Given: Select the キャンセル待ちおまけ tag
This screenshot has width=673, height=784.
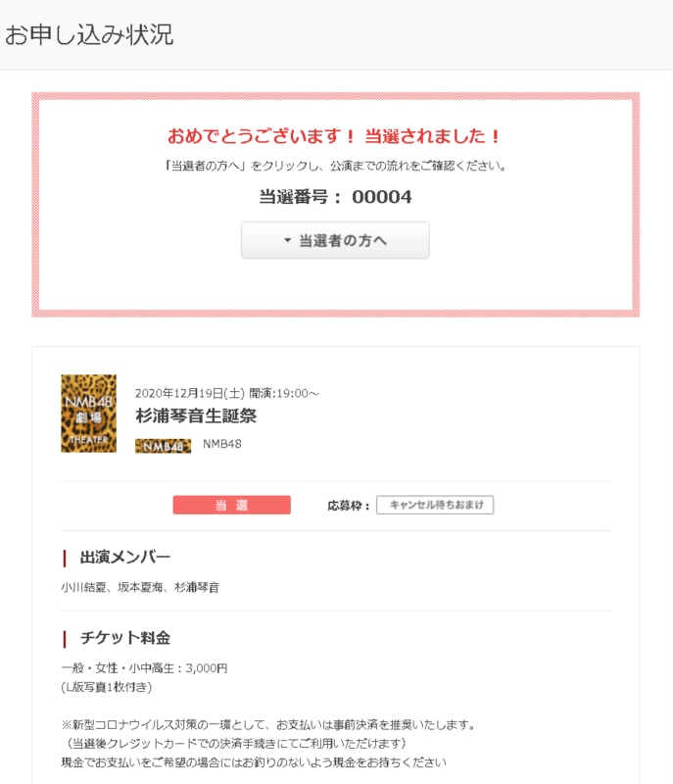Looking at the screenshot, I should (435, 505).
